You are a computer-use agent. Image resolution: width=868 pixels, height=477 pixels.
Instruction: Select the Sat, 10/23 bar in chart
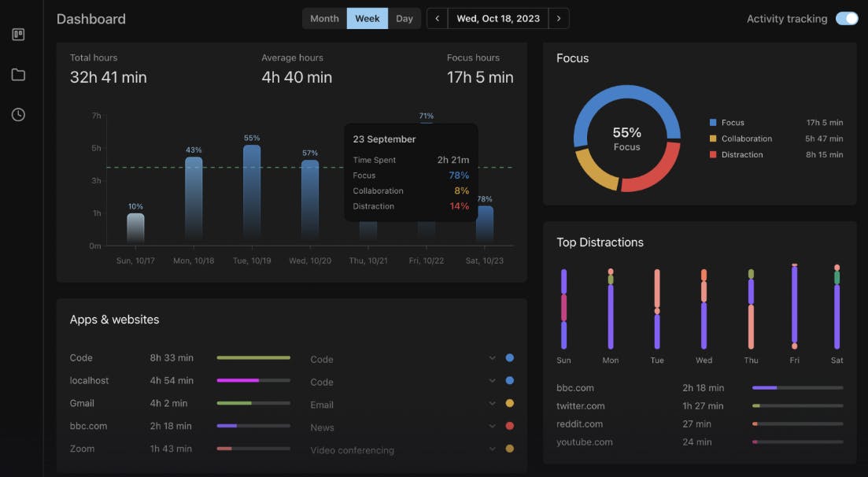coord(485,224)
